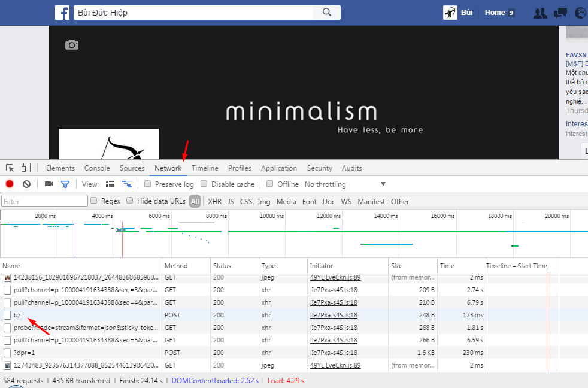Click the Facebook logo icon
This screenshot has width=588, height=388.
62,13
